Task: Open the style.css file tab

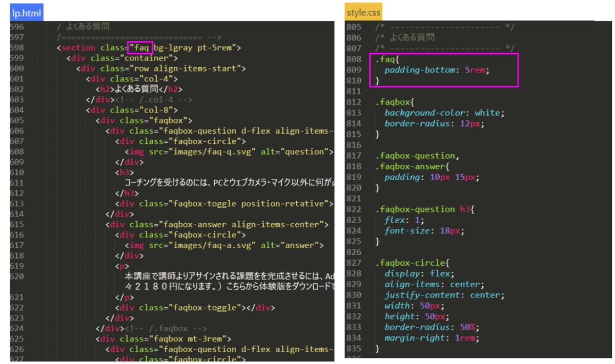Action: [363, 12]
